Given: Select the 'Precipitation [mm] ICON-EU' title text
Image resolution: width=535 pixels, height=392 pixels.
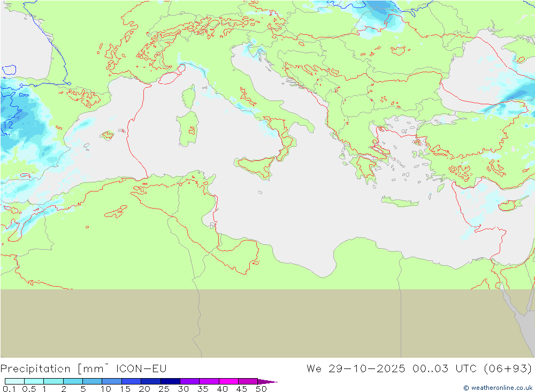Looking at the screenshot, I should 83,369.
